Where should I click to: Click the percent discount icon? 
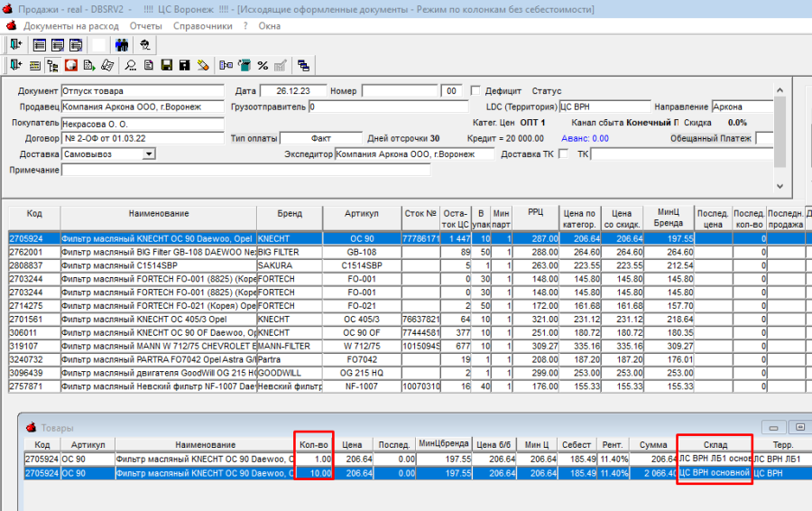(x=263, y=65)
